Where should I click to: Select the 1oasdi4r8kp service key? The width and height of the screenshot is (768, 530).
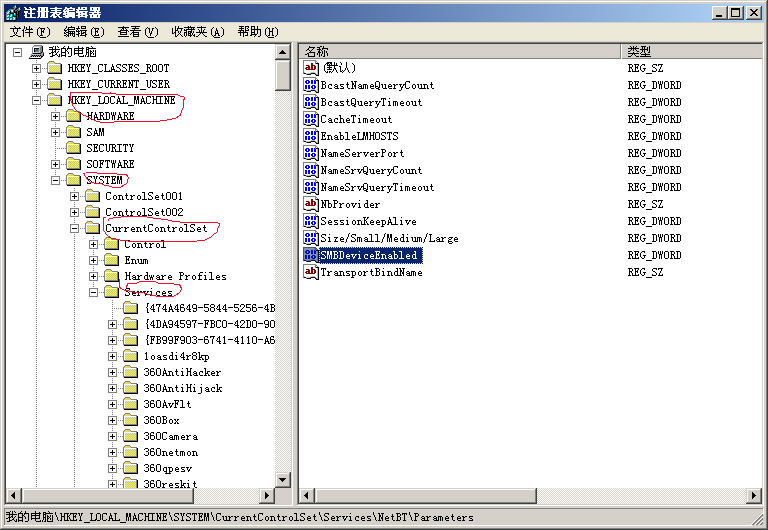coord(176,356)
